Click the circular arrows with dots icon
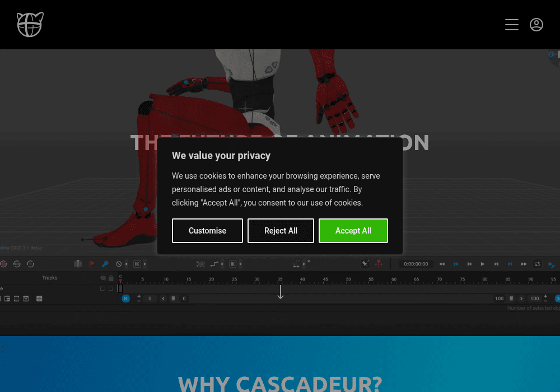 coord(17,264)
